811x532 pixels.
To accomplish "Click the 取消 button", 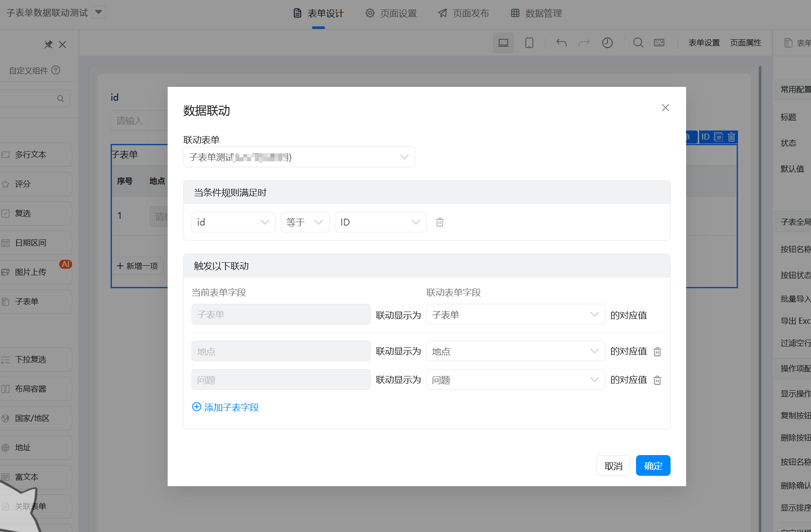I will pyautogui.click(x=613, y=465).
